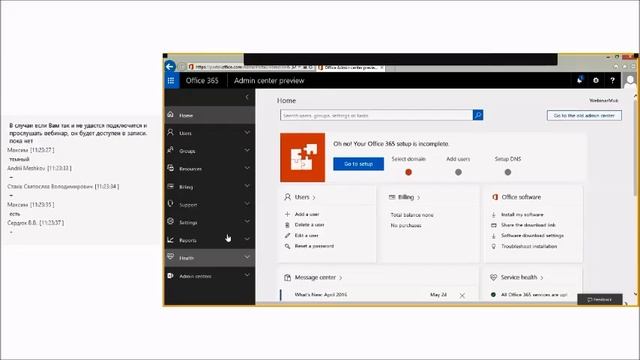Click the browser back arrow button
Screen dimensions: 640x360
tap(170, 66)
